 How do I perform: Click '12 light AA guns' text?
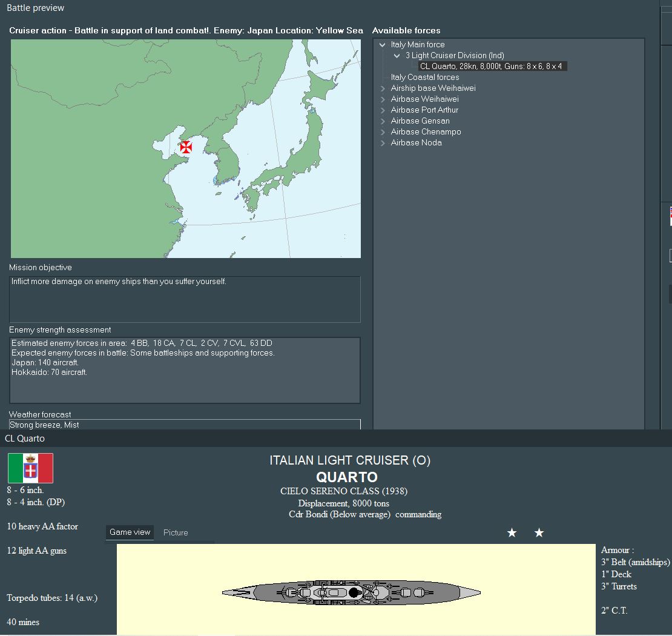coord(36,551)
